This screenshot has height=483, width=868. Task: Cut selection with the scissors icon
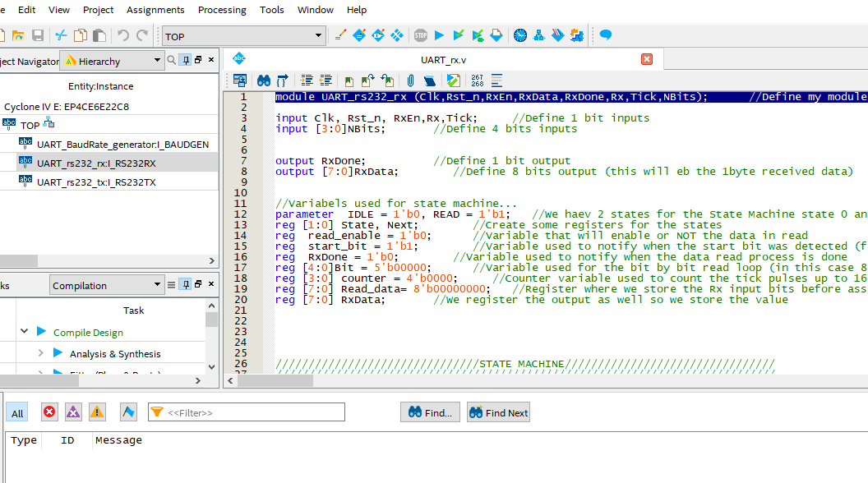61,36
